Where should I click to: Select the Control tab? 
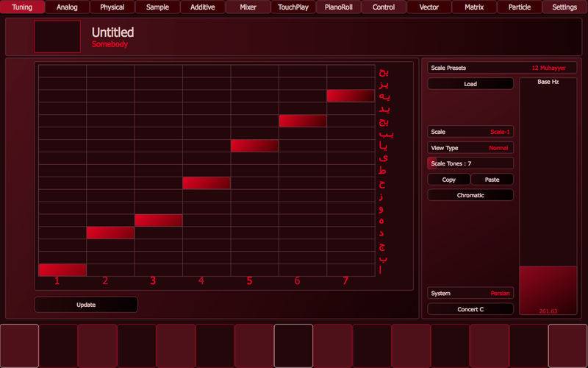click(384, 7)
